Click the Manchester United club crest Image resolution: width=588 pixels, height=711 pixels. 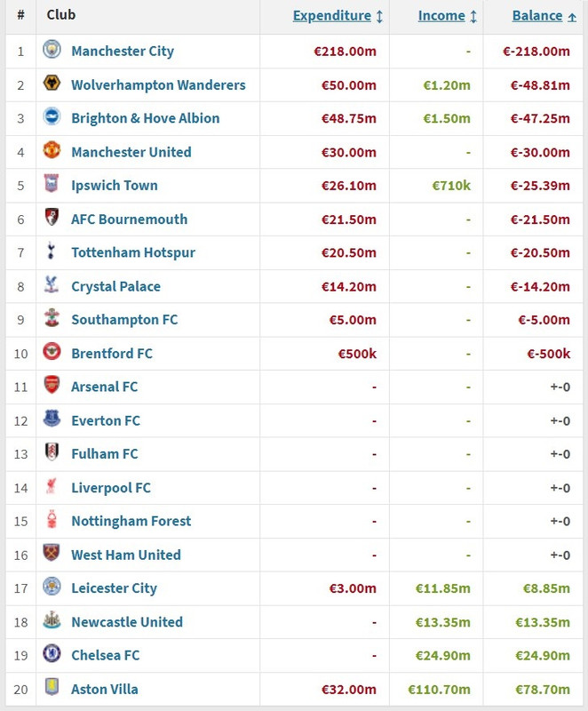click(52, 150)
